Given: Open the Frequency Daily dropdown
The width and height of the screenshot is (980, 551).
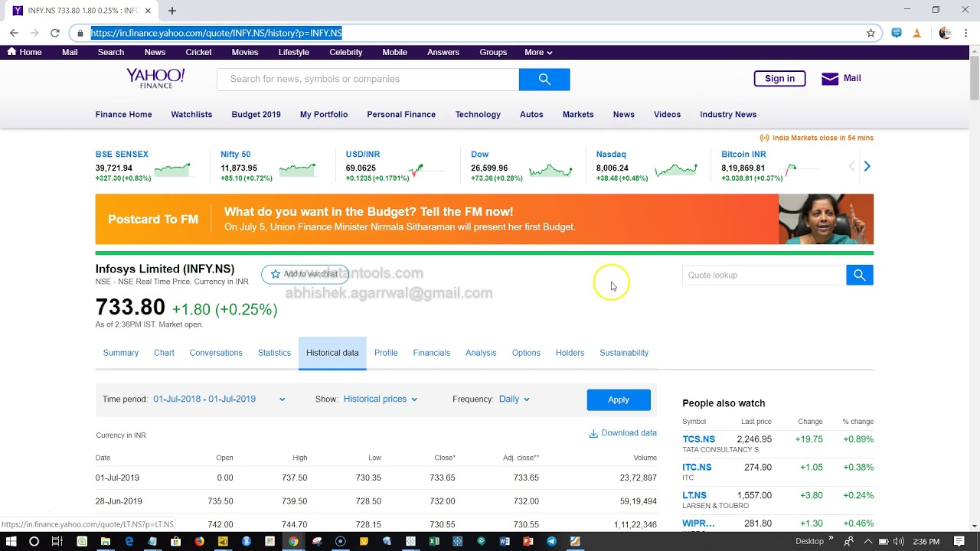Looking at the screenshot, I should point(514,399).
